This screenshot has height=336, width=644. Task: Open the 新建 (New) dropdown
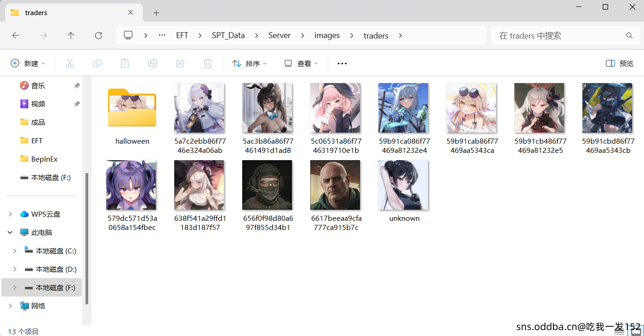28,63
